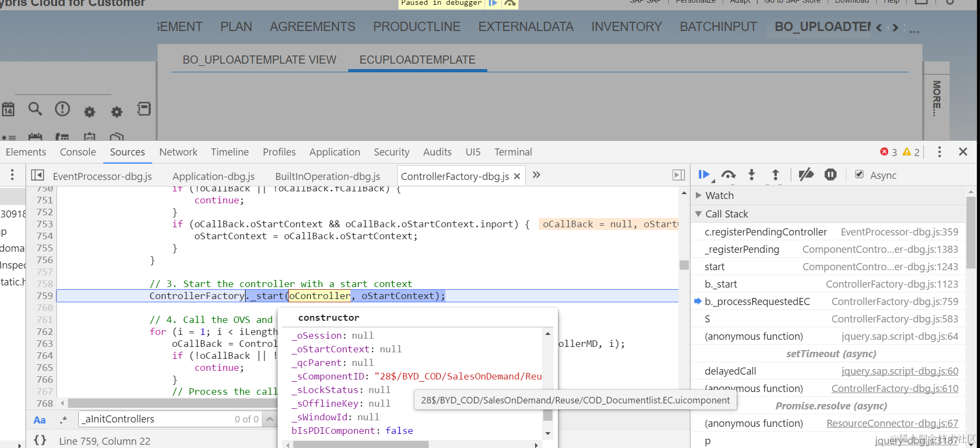Viewport: 980px width, 448px height.
Task: Switch to the Console panel
Action: (78, 152)
